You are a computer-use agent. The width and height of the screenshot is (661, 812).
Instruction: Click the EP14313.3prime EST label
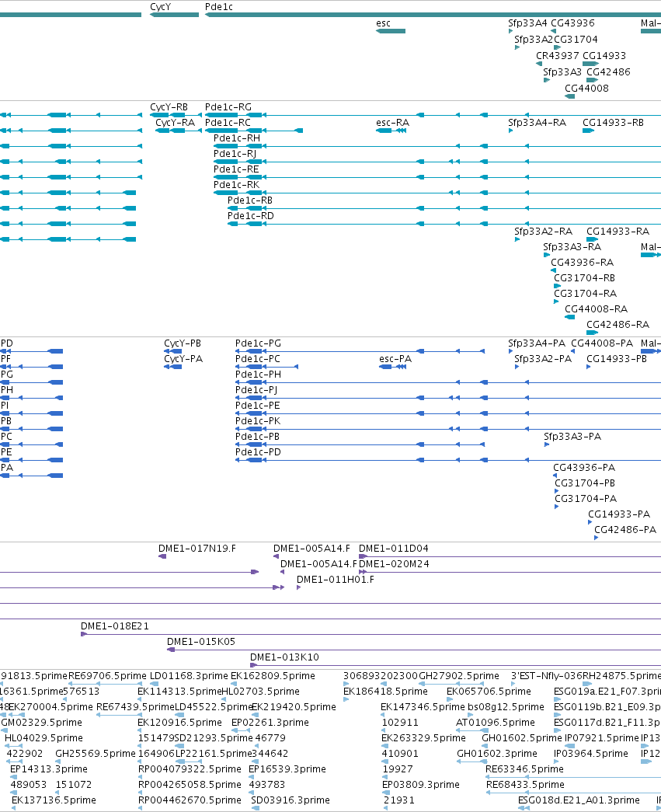point(49,769)
